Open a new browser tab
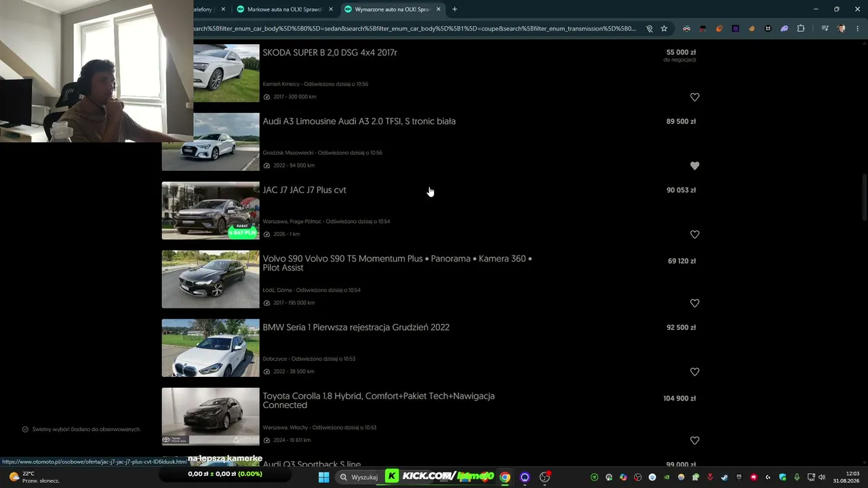Viewport: 868px width, 488px height. 454,9
